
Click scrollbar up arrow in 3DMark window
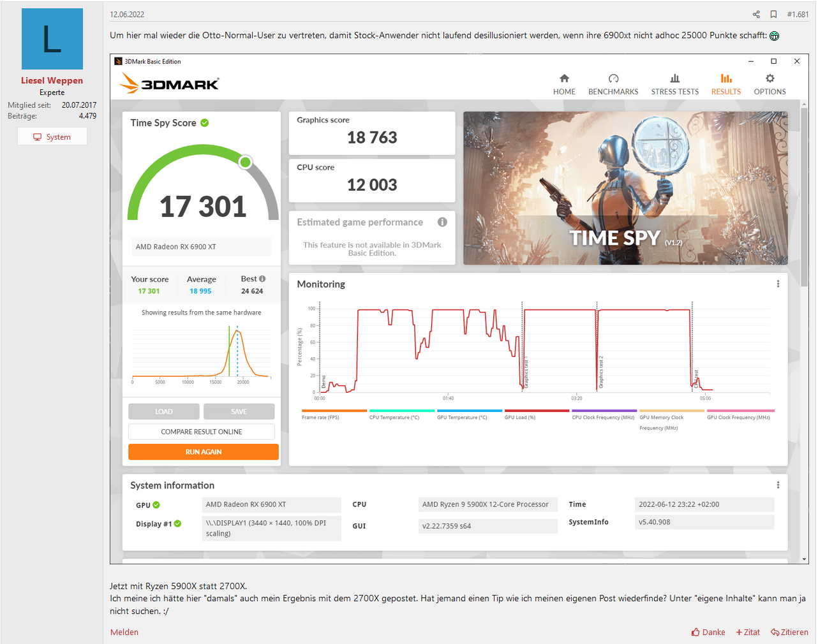(x=805, y=104)
